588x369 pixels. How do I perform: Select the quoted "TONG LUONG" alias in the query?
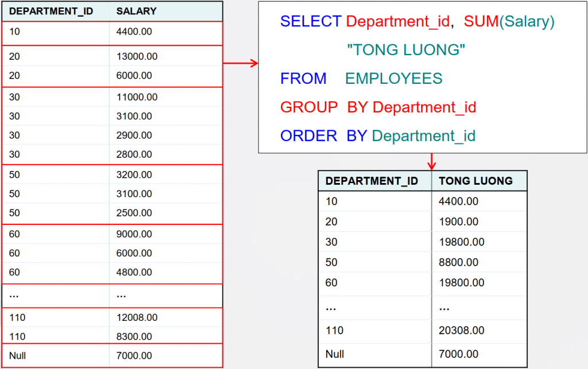[405, 51]
